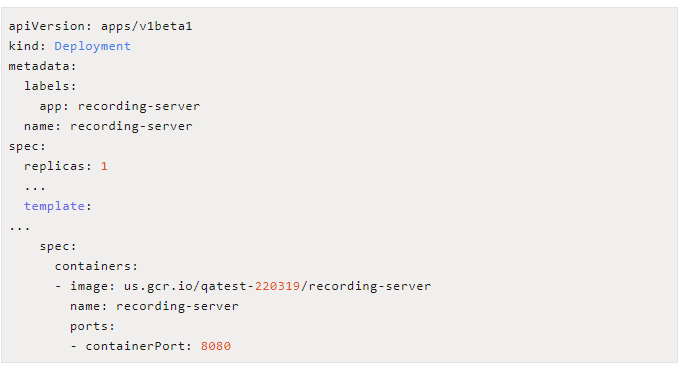This screenshot has height=372, width=685.
Task: Click the top-level spec: key
Action: (x=27, y=147)
